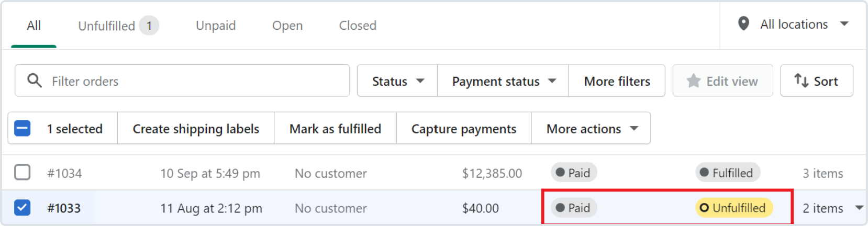The image size is (868, 226).
Task: Click into the Filter orders search field
Action: [182, 81]
